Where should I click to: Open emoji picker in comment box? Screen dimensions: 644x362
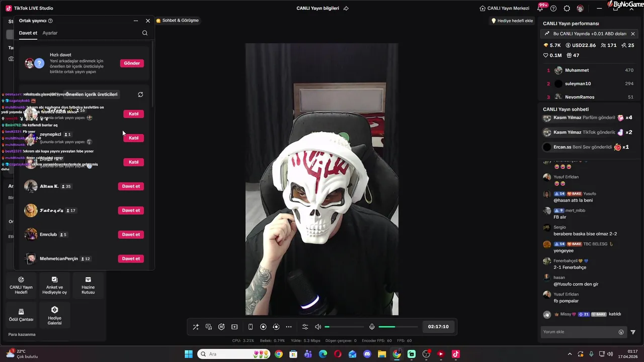point(621,332)
